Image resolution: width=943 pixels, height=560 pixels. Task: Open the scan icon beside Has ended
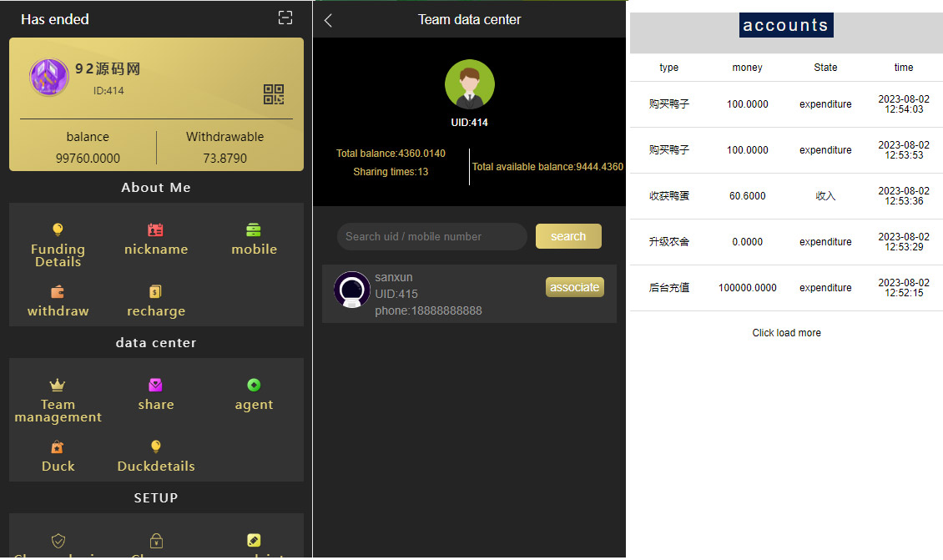click(285, 18)
